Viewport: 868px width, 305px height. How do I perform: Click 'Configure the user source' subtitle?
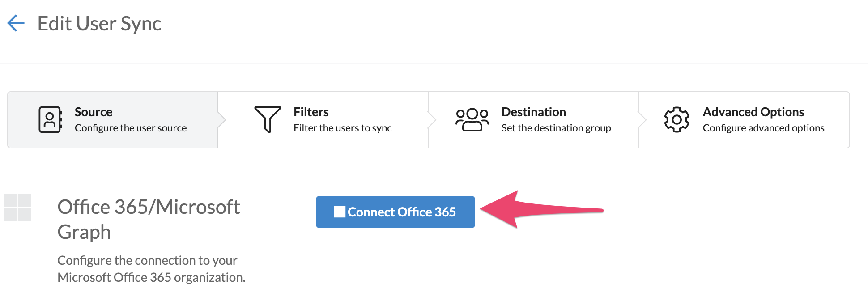(131, 128)
